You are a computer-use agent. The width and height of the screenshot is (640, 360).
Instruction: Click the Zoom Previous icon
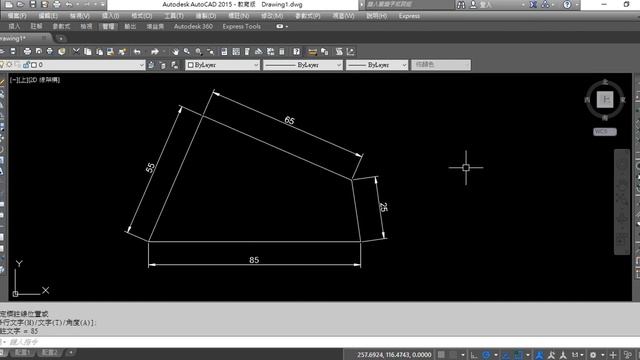tap(210, 52)
